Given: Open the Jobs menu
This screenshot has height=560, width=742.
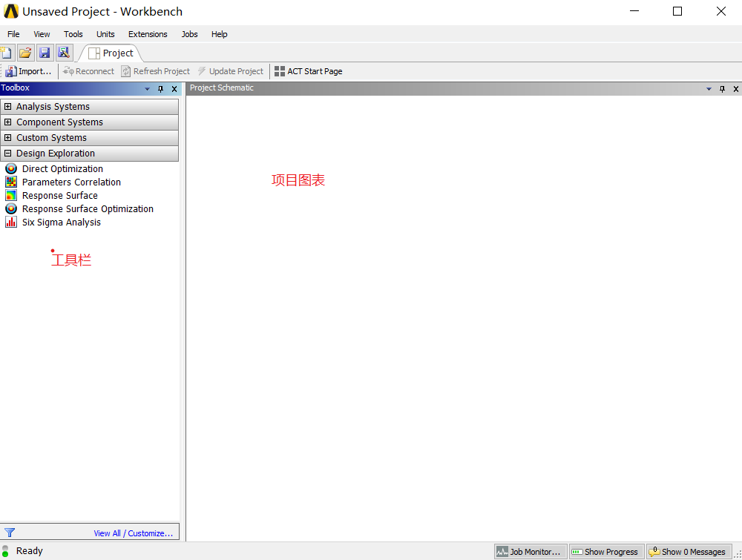Looking at the screenshot, I should (189, 34).
